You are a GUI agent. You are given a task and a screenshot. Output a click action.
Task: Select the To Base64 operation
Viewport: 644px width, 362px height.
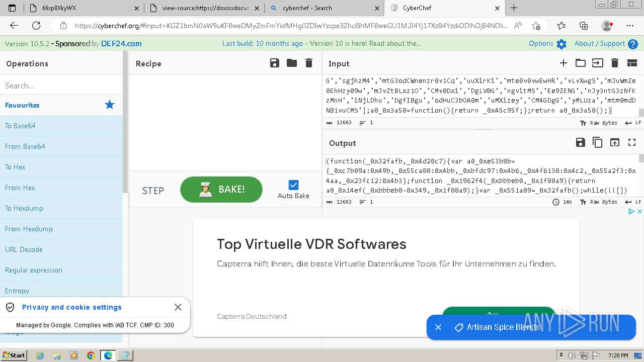coord(61,126)
